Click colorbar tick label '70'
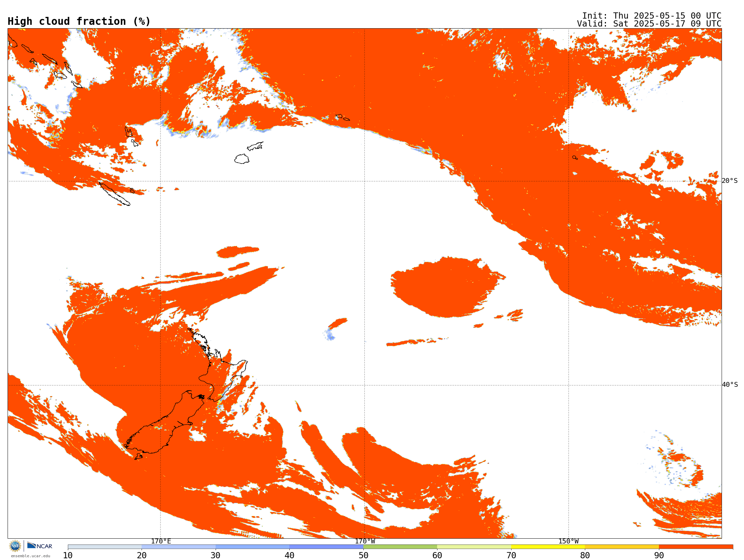The height and width of the screenshot is (560, 744). 511,556
